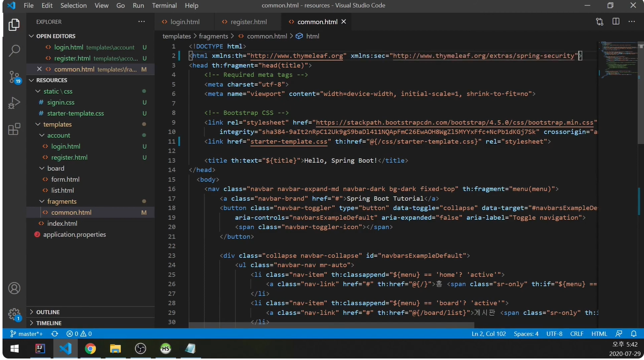Click the feedback icon in status bar
Image resolution: width=644 pixels, height=360 pixels.
pyautogui.click(x=619, y=333)
